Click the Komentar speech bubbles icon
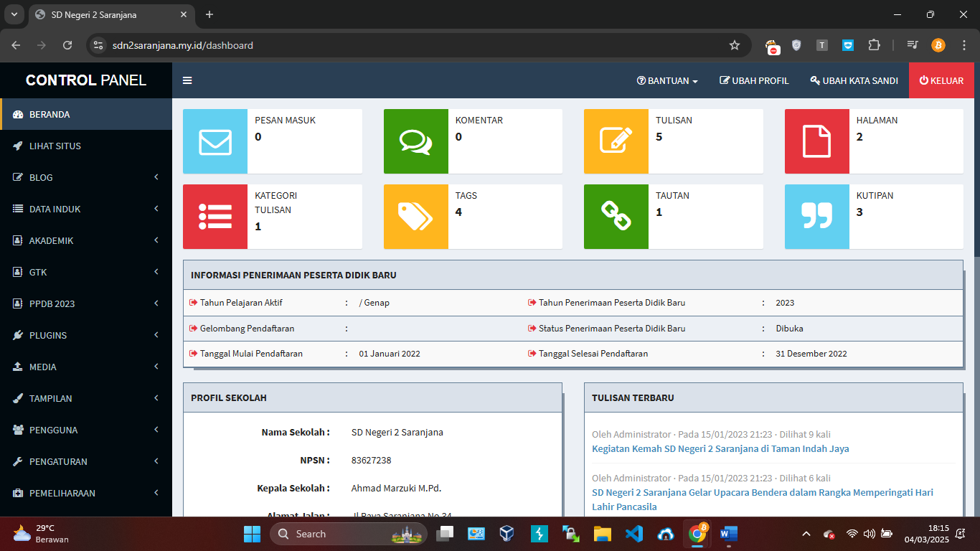The width and height of the screenshot is (980, 551). click(416, 141)
